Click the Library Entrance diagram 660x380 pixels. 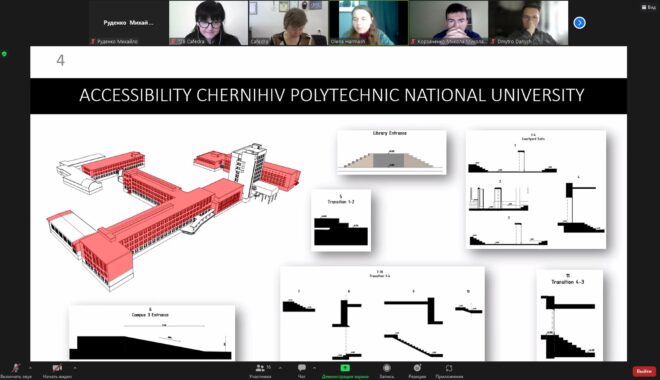[x=391, y=152]
